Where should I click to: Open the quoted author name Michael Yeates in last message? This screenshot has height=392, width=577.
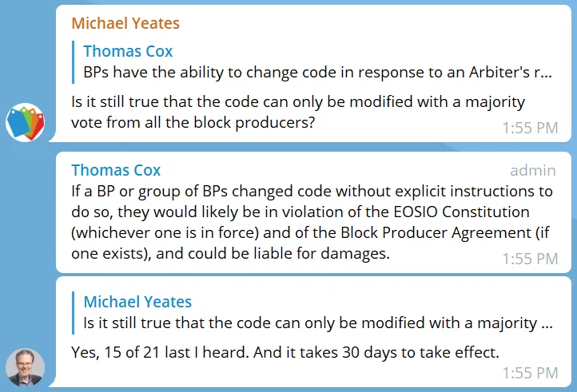click(137, 302)
